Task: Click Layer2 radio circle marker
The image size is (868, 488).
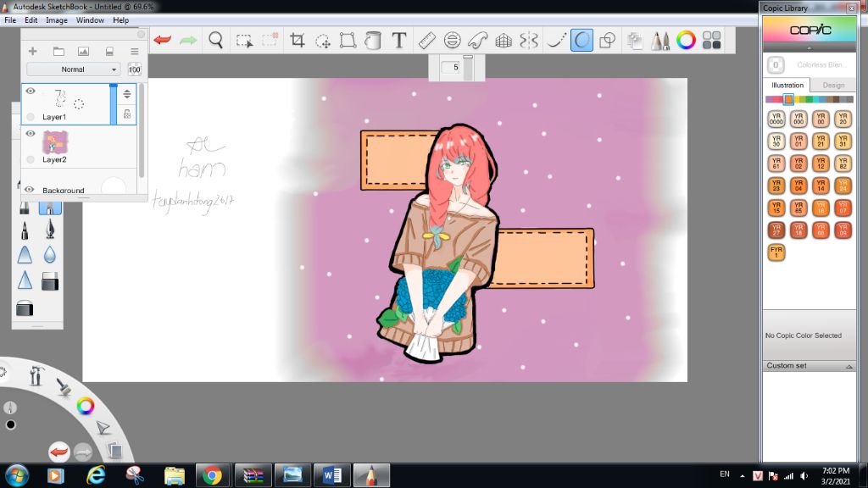Action: point(31,159)
